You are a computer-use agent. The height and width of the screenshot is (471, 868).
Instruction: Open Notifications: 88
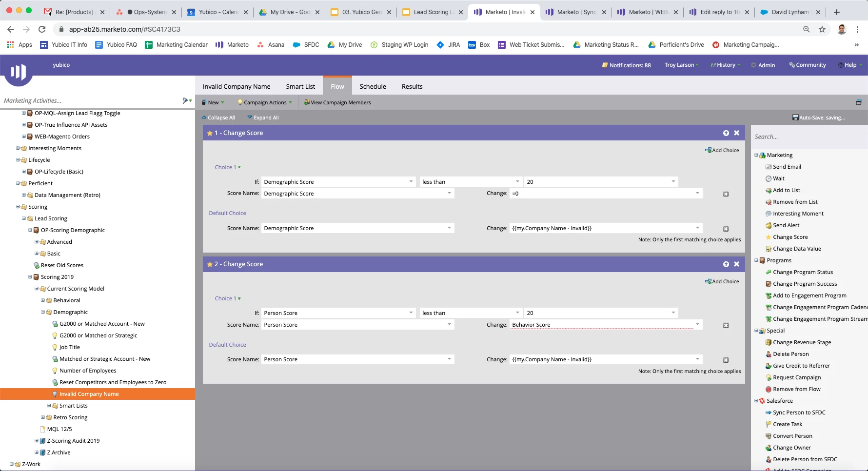tap(627, 65)
